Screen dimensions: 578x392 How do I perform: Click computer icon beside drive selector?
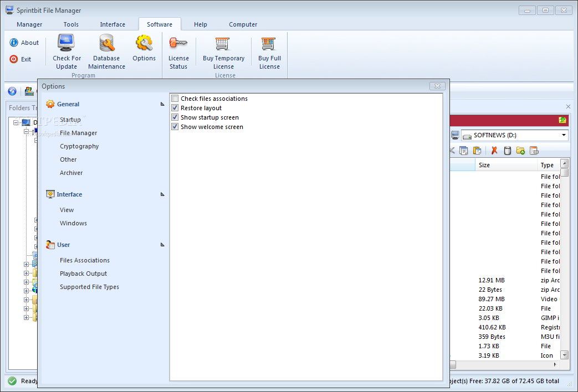point(455,135)
